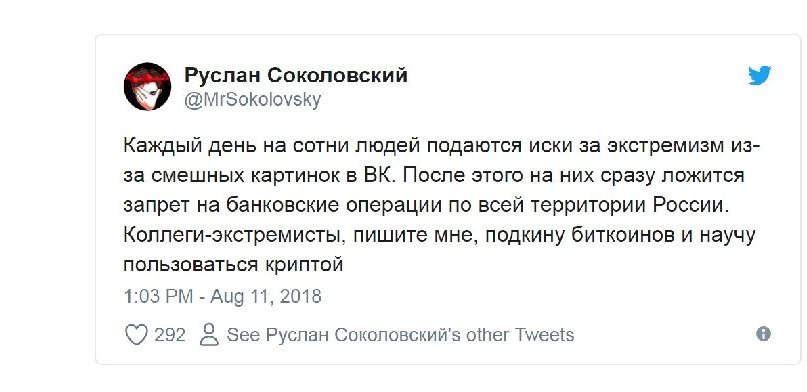See Руслан Соколовский's other Tweets
807x392 pixels.
click(400, 335)
